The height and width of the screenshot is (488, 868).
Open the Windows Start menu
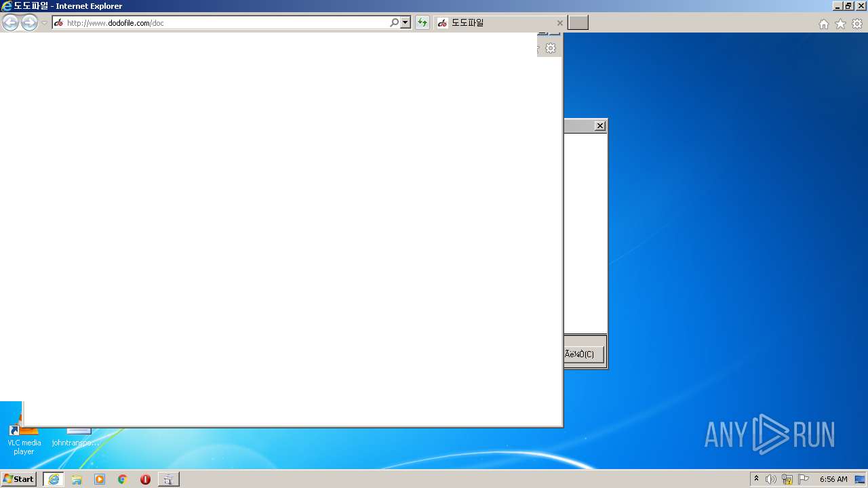pos(19,479)
